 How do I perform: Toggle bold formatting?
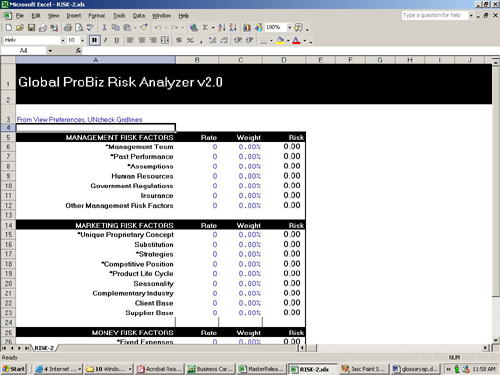95,41
